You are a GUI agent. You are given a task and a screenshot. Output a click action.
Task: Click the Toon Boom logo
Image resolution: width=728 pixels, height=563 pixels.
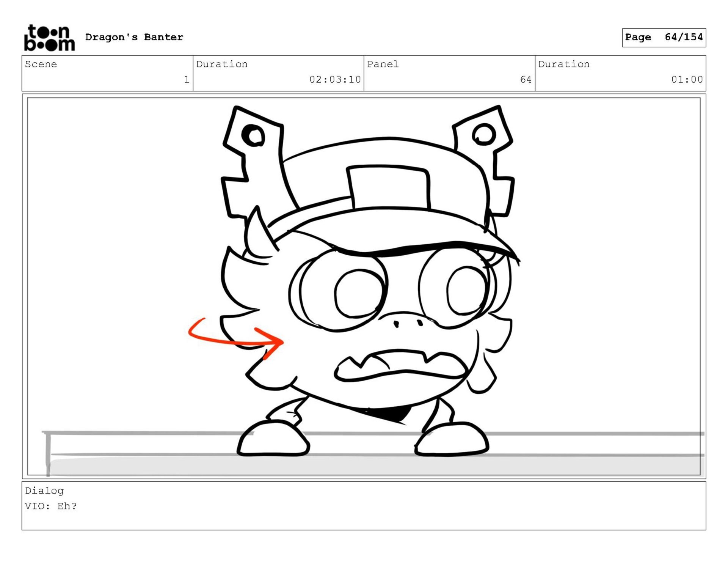(49, 38)
